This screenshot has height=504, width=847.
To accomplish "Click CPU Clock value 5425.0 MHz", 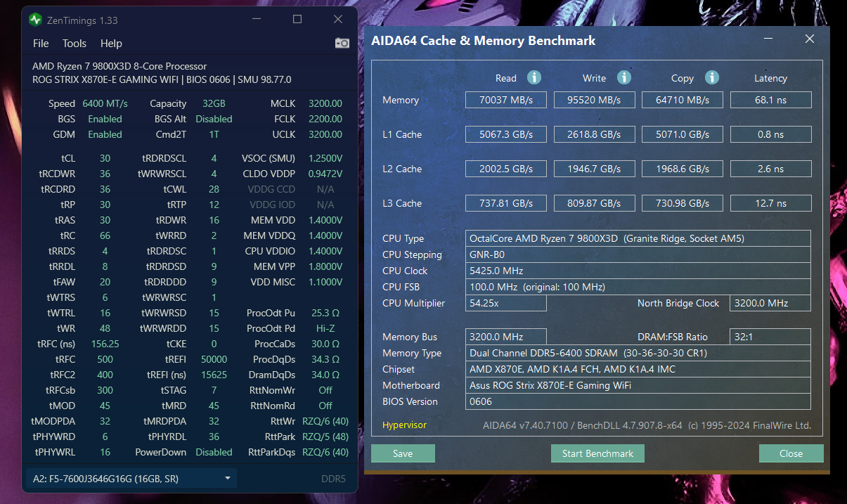I will click(x=638, y=271).
